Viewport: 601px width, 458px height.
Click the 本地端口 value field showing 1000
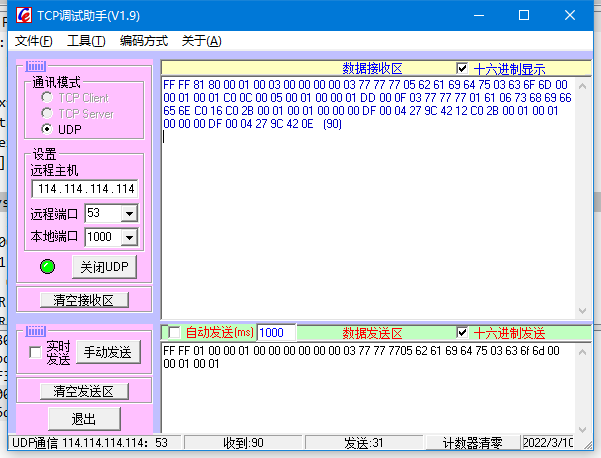click(103, 237)
